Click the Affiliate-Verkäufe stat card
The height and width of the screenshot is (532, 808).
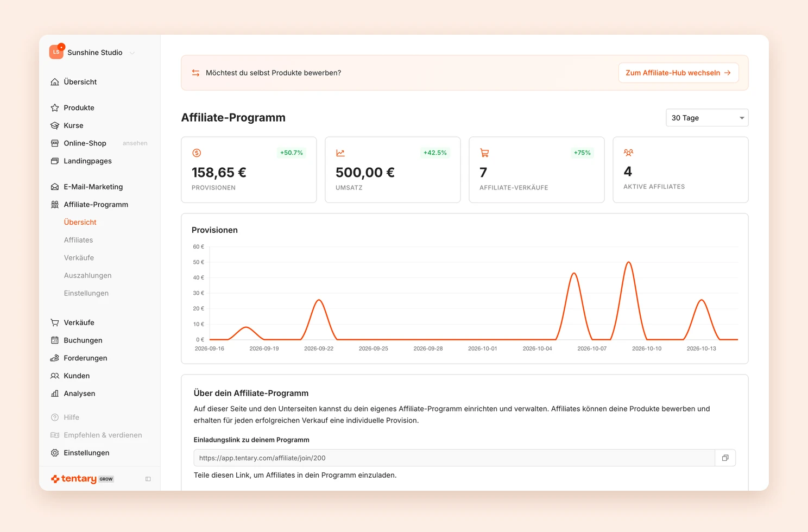pos(536,170)
